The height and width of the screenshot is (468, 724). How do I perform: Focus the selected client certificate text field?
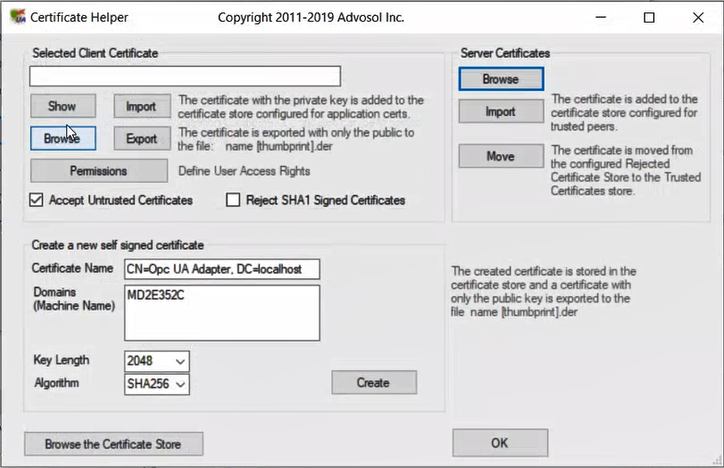(x=185, y=77)
